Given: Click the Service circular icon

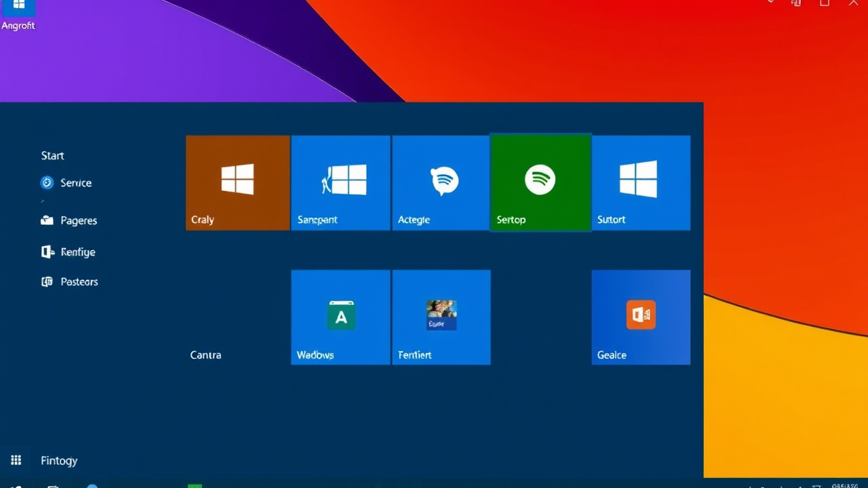Looking at the screenshot, I should point(47,182).
